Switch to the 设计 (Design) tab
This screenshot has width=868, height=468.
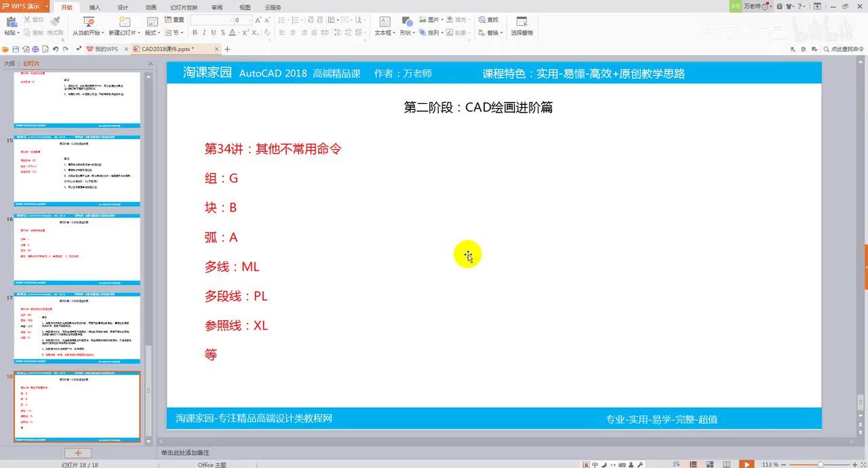(x=123, y=7)
